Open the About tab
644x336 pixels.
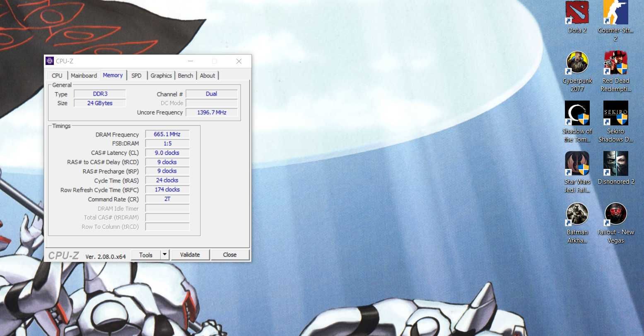point(207,75)
